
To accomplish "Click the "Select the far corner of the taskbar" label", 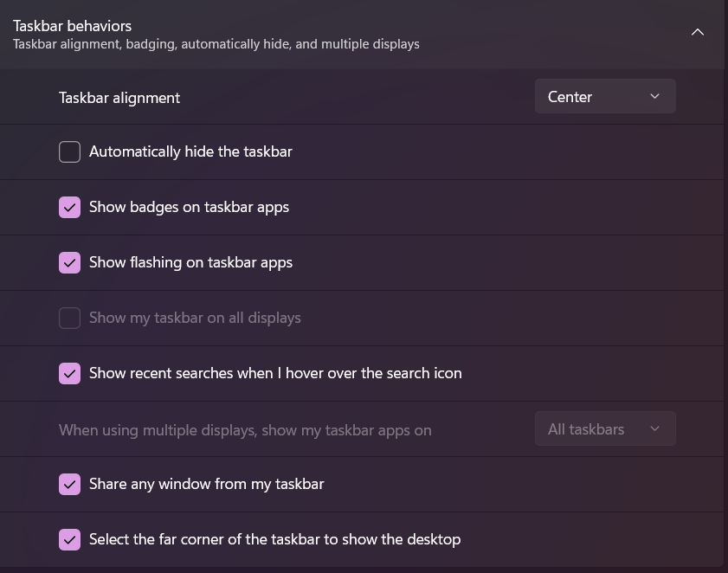I will (274, 539).
